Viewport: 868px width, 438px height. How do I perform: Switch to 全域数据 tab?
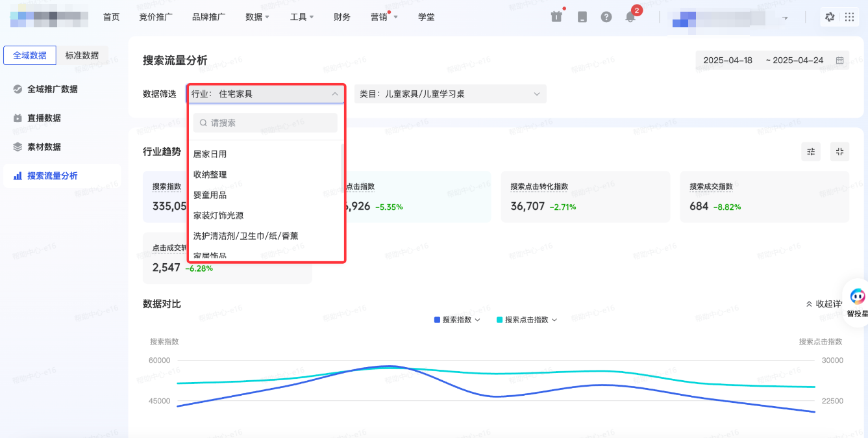[x=30, y=55]
